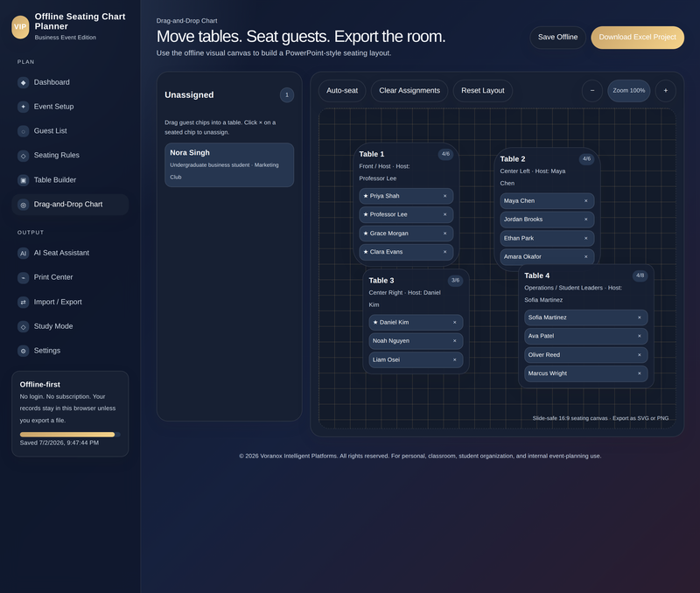This screenshot has width=700, height=593.
Task: Click Save Offline button
Action: [557, 38]
